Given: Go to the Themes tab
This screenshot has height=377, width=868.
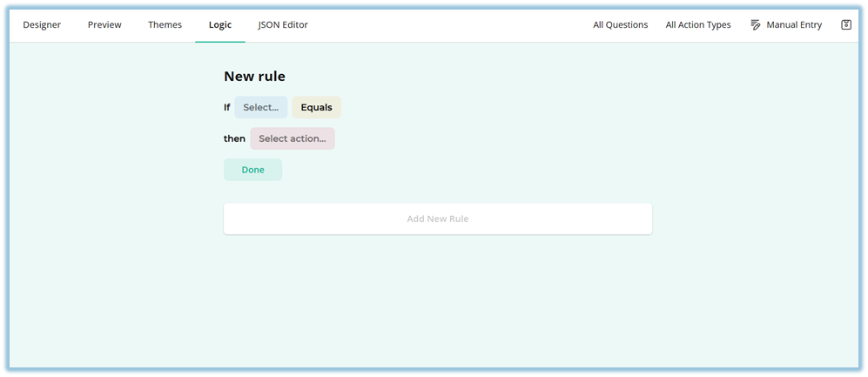Looking at the screenshot, I should (x=165, y=25).
